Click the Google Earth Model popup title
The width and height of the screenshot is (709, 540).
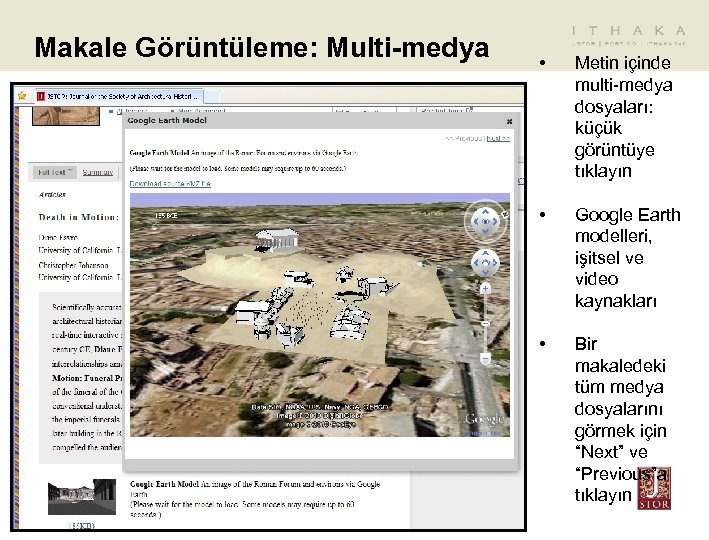click(x=167, y=120)
